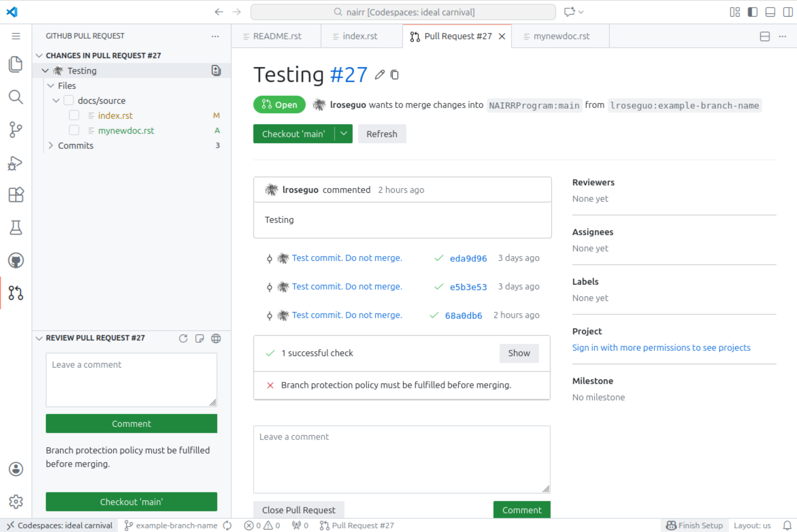Open the Search view

click(16, 97)
